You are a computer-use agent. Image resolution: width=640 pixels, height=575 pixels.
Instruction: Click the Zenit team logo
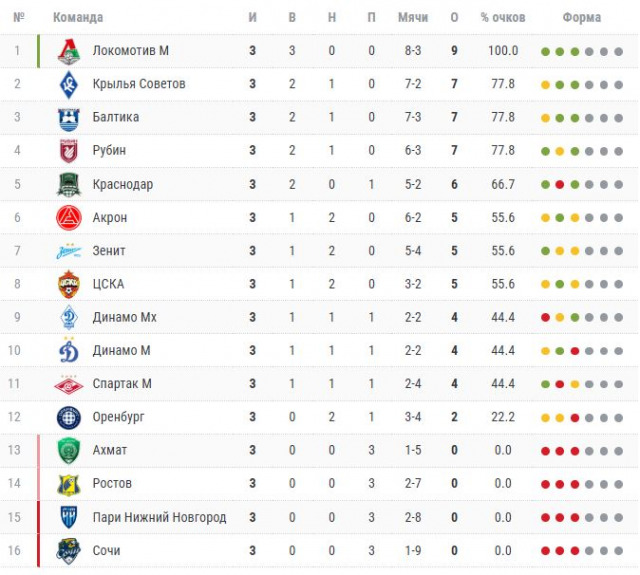(69, 251)
